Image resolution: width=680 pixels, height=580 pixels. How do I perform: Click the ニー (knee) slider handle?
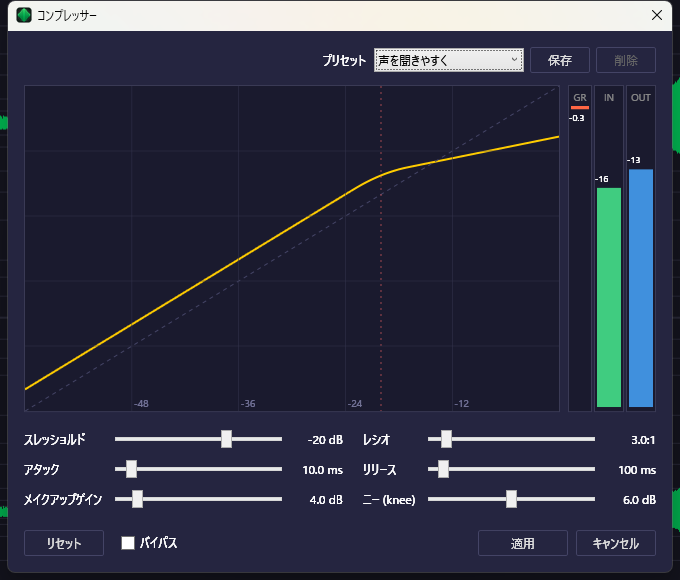511,499
